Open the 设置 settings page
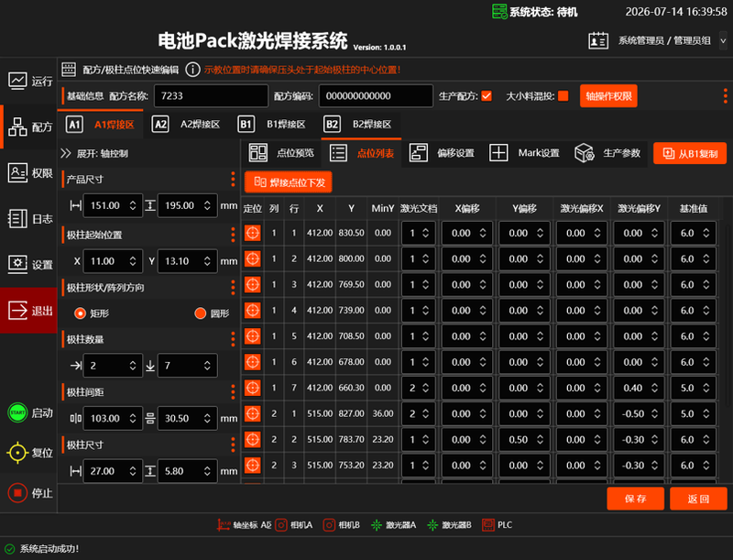 coord(29,265)
